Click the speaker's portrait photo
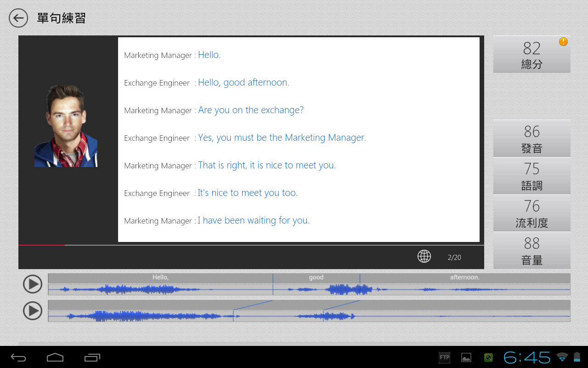The width and height of the screenshot is (588, 368). click(66, 126)
